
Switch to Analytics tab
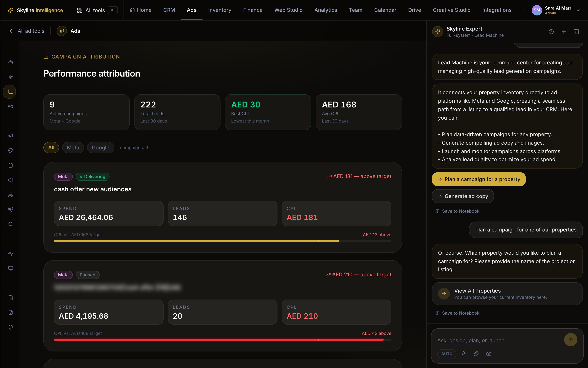pos(326,10)
